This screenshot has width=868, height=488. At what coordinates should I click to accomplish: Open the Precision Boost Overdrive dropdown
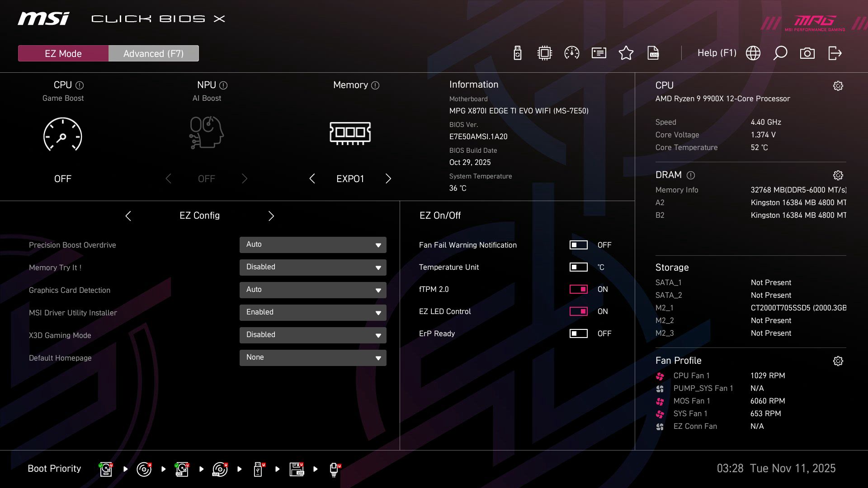[312, 244]
